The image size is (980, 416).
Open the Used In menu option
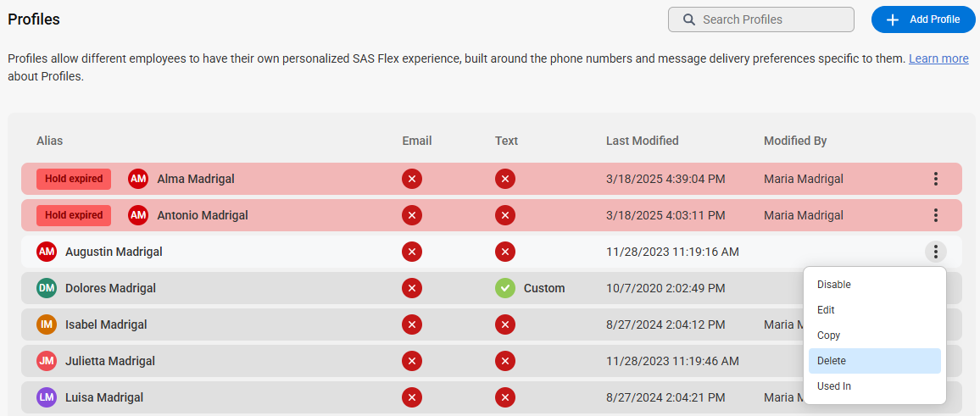pos(874,386)
